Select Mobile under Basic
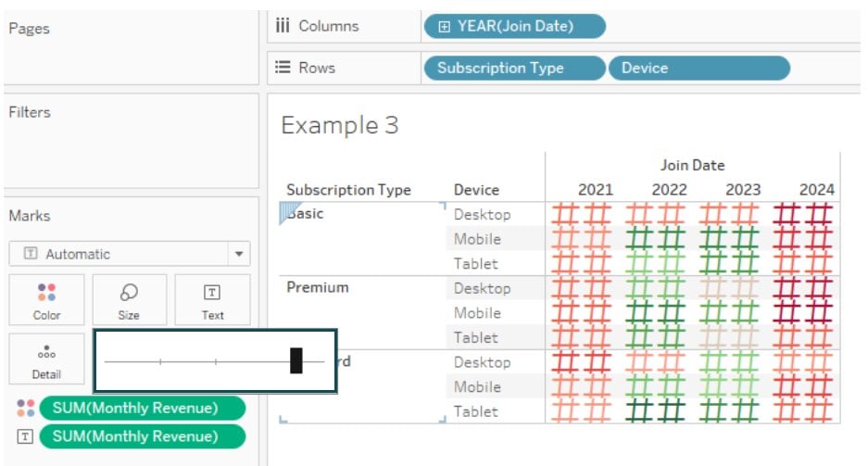The height and width of the screenshot is (466, 868). point(477,239)
